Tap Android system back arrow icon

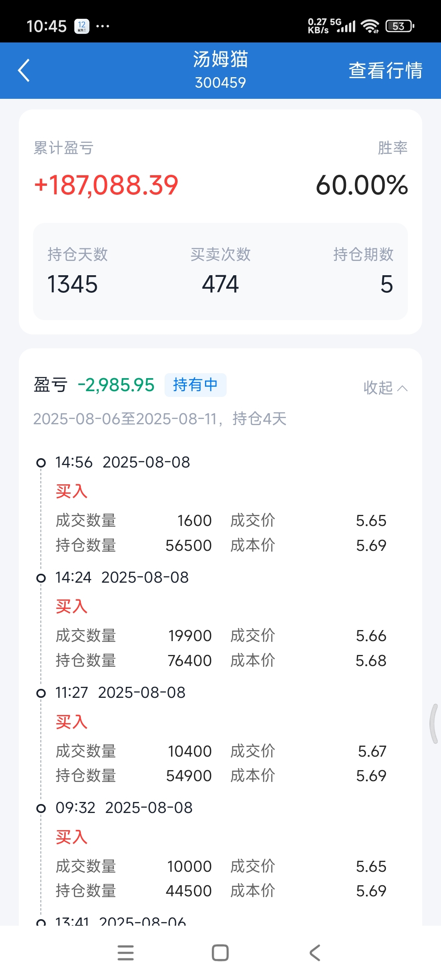point(315,953)
